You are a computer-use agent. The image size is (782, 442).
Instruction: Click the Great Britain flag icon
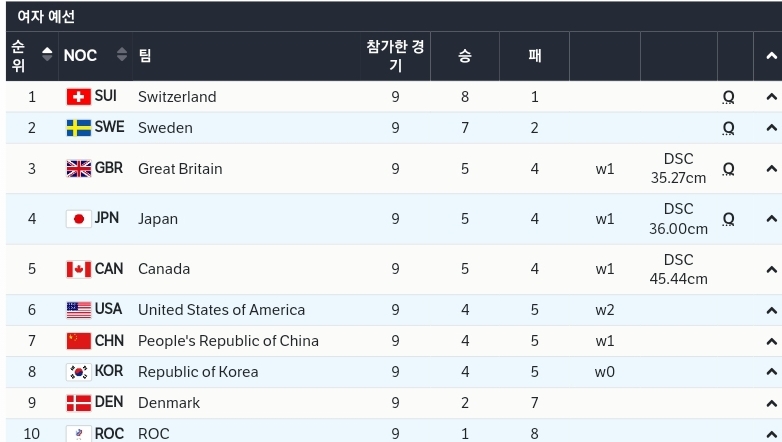pos(79,169)
